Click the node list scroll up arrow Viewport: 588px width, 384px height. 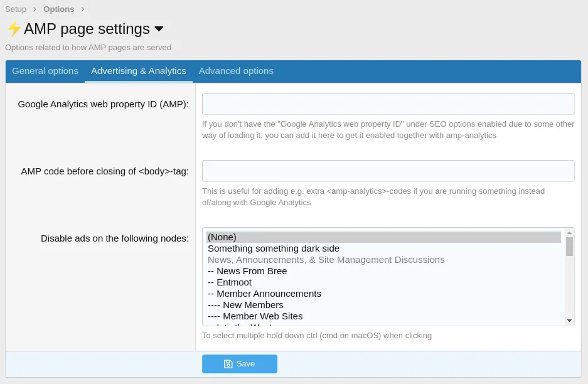click(569, 232)
